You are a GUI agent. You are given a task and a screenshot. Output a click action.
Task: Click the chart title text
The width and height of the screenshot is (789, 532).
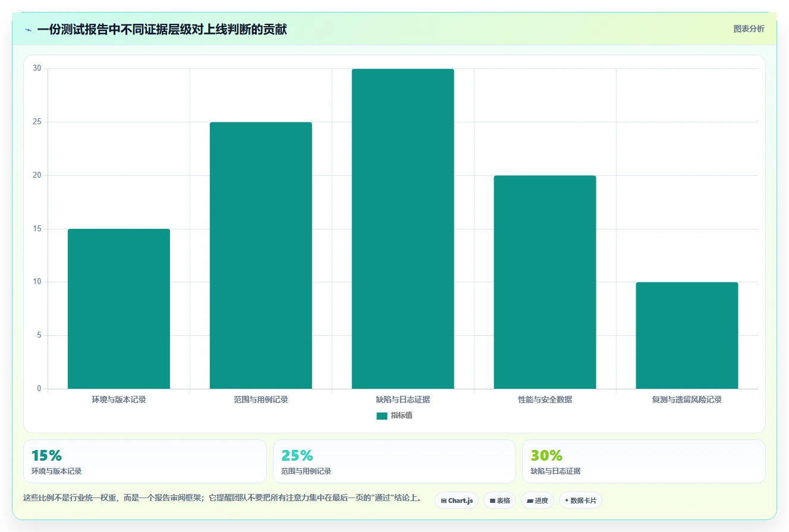(x=162, y=29)
